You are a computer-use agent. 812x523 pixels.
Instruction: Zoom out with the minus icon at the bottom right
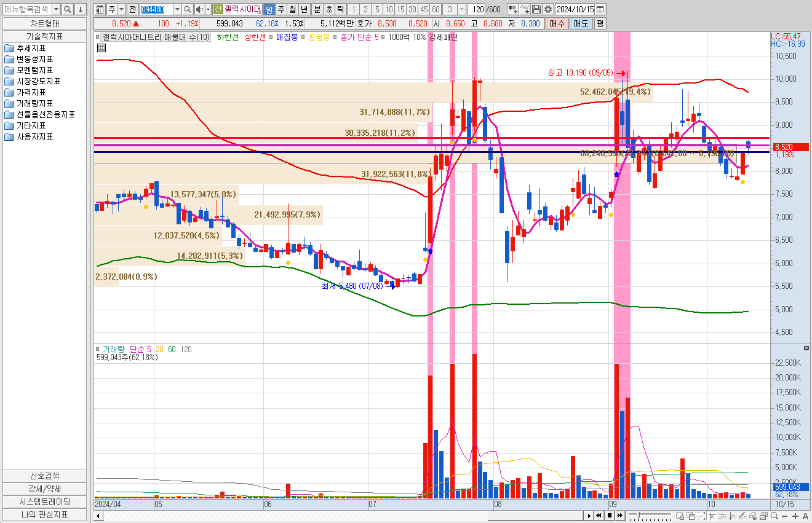785,516
